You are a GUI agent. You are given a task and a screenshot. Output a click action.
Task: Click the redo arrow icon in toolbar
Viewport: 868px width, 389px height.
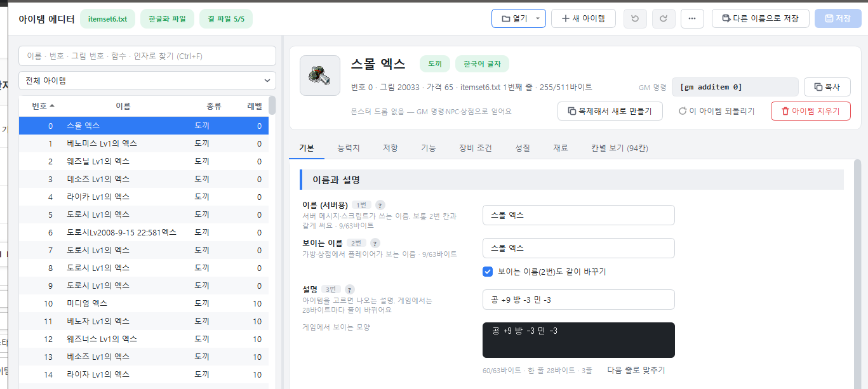pyautogui.click(x=664, y=18)
